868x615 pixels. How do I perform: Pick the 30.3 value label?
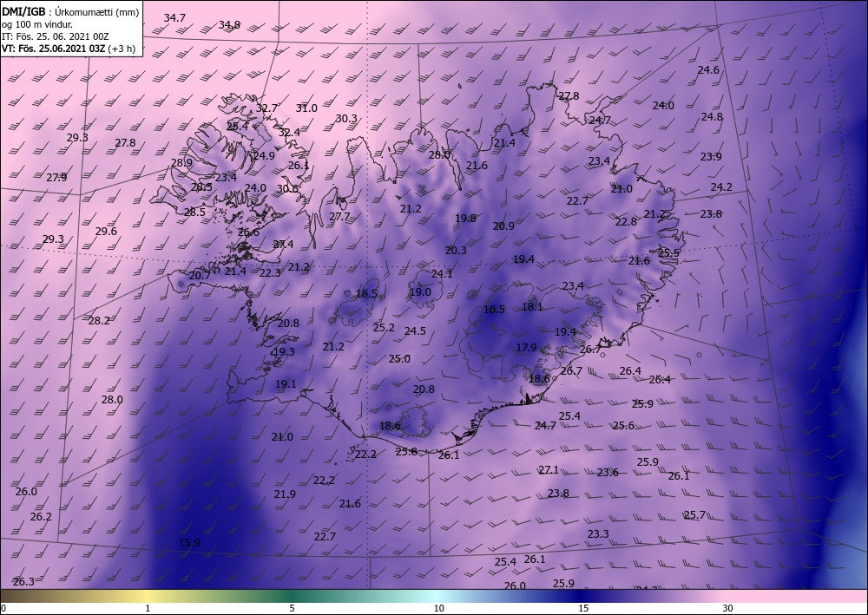click(x=346, y=118)
